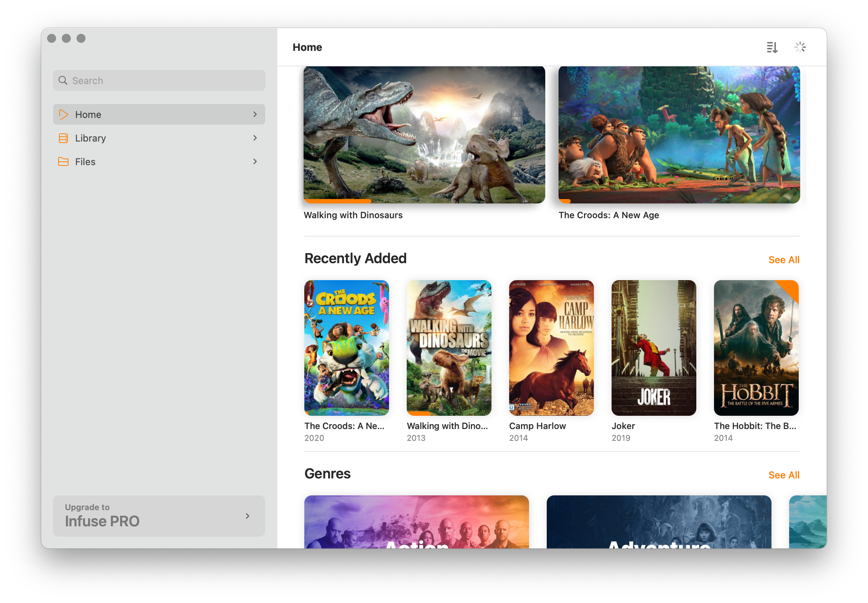Open the Upgrade to Infuse PRO chevron

[x=247, y=516]
